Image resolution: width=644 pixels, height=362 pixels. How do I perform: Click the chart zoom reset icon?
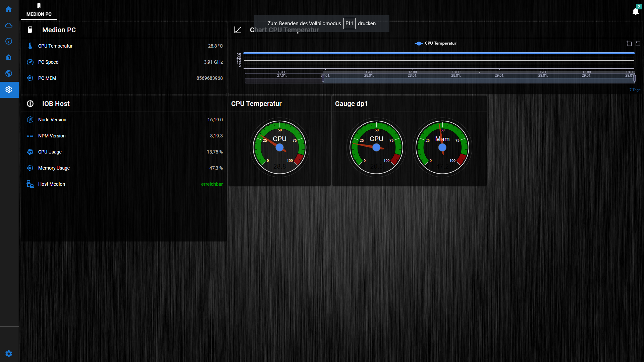pos(638,43)
